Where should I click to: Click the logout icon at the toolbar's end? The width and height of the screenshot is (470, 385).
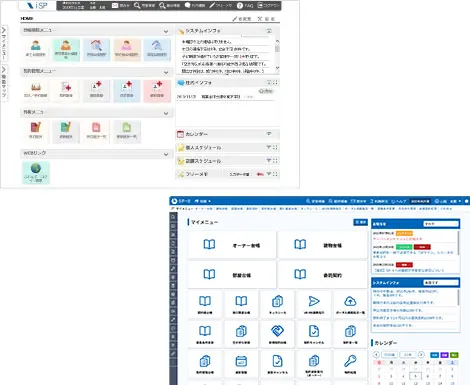(x=260, y=6)
